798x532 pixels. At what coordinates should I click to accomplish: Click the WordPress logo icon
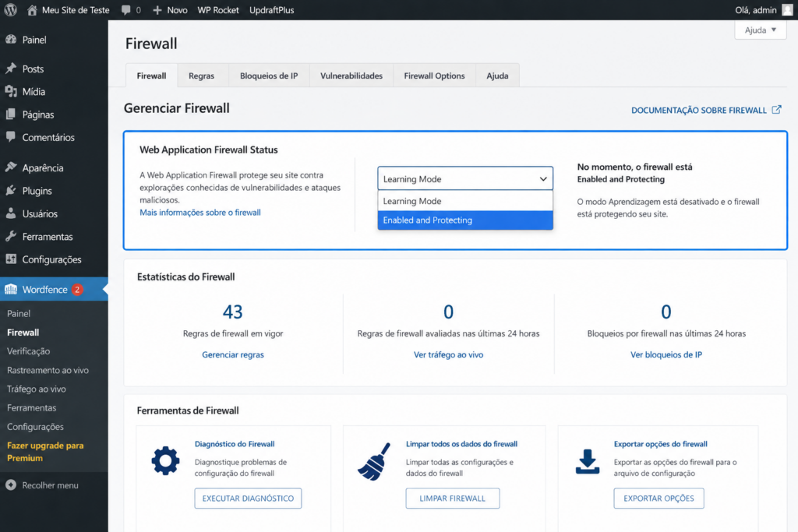pyautogui.click(x=11, y=9)
